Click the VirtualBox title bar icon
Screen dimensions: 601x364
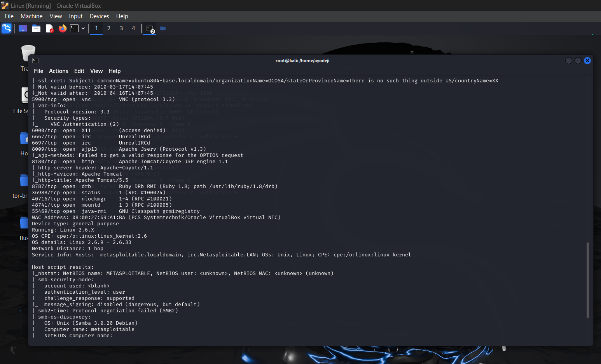click(x=5, y=5)
